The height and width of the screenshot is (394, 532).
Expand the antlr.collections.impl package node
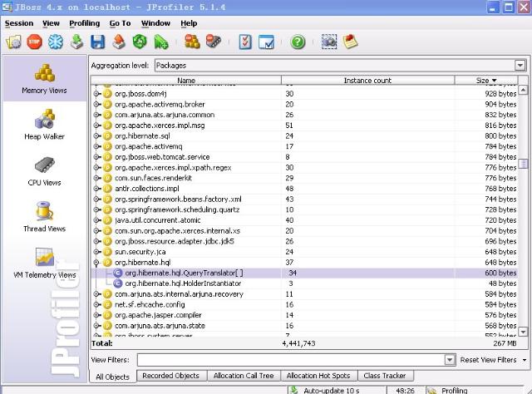tap(96, 189)
